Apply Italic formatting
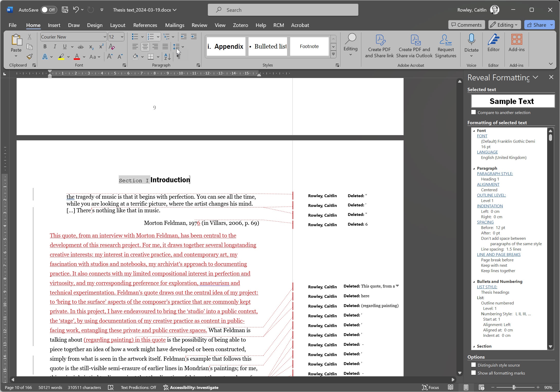The height and width of the screenshot is (392, 560). [x=55, y=46]
